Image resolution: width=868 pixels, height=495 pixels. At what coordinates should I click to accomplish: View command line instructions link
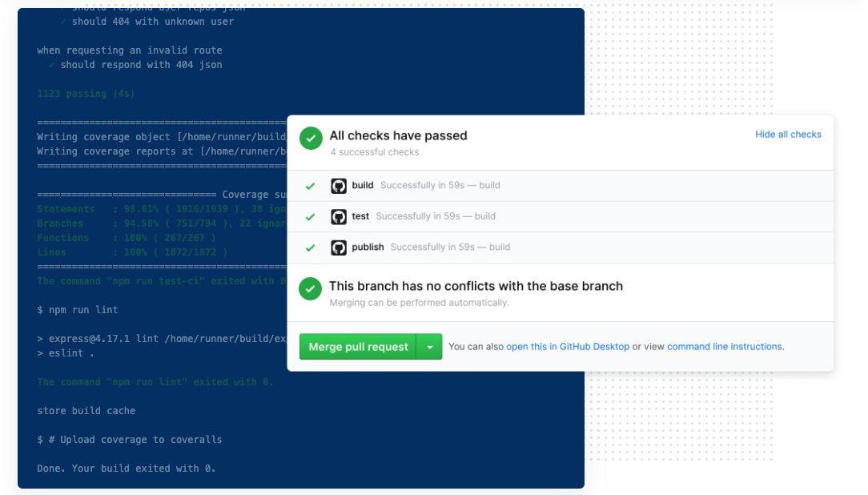coord(725,347)
